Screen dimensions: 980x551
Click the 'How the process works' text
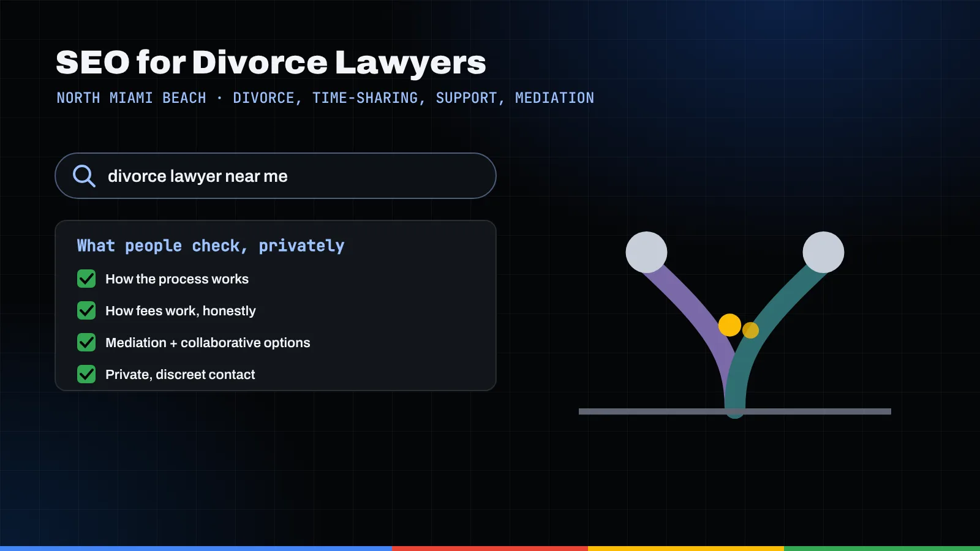[177, 279]
